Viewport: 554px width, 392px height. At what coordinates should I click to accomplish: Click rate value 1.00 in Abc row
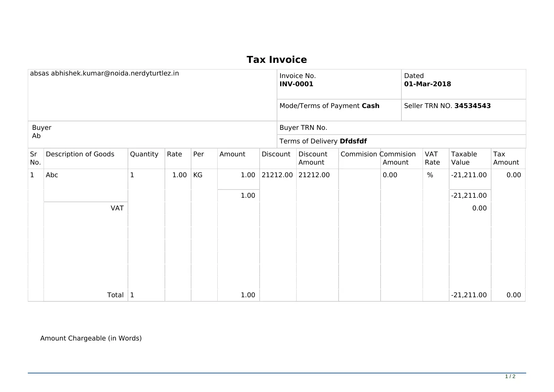pos(179,175)
